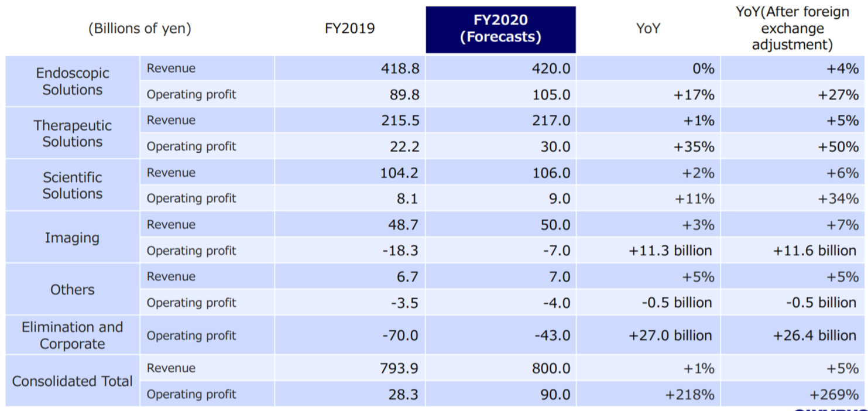
Task: Click the FY2019 column header
Action: click(x=350, y=28)
